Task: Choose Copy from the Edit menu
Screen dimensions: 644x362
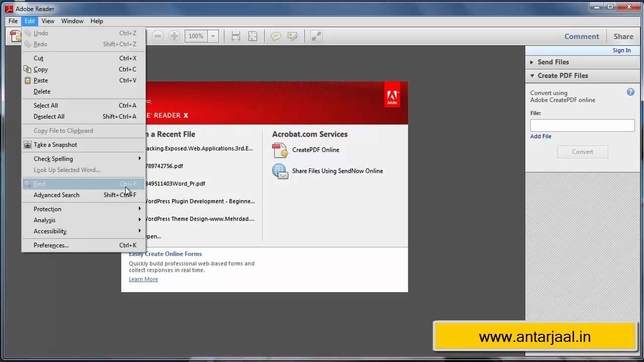Action: [84, 69]
